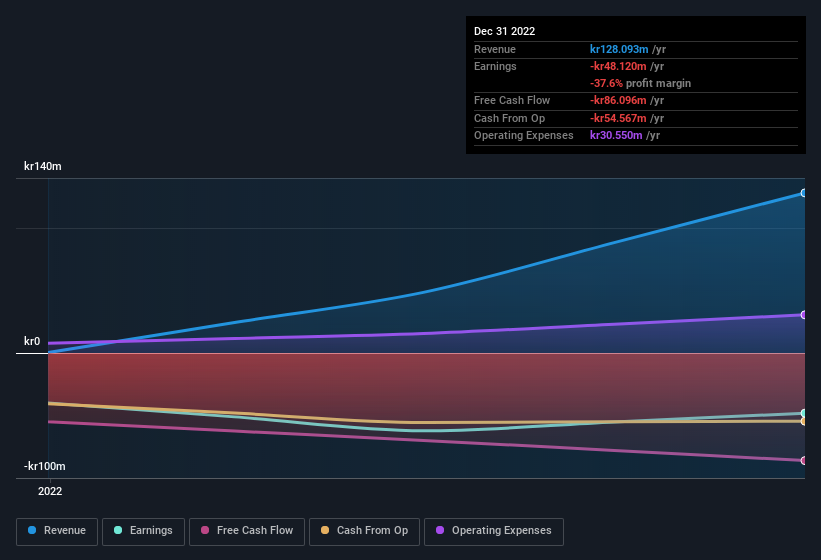Click the kr30.550m operating expenses value
The height and width of the screenshot is (560, 821).
point(616,135)
